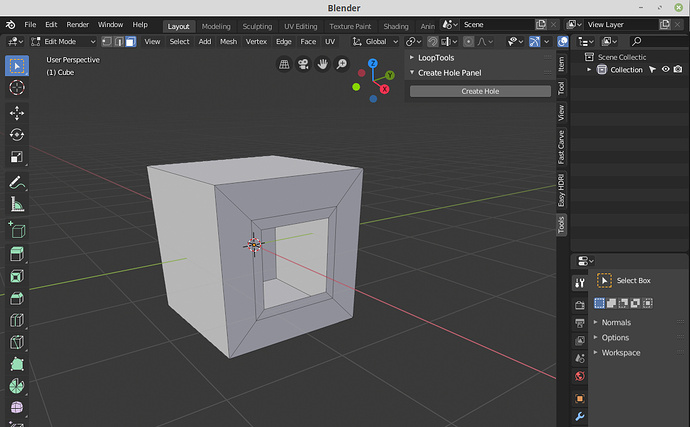Open the Output properties tab
The width and height of the screenshot is (690, 427).
tap(580, 323)
